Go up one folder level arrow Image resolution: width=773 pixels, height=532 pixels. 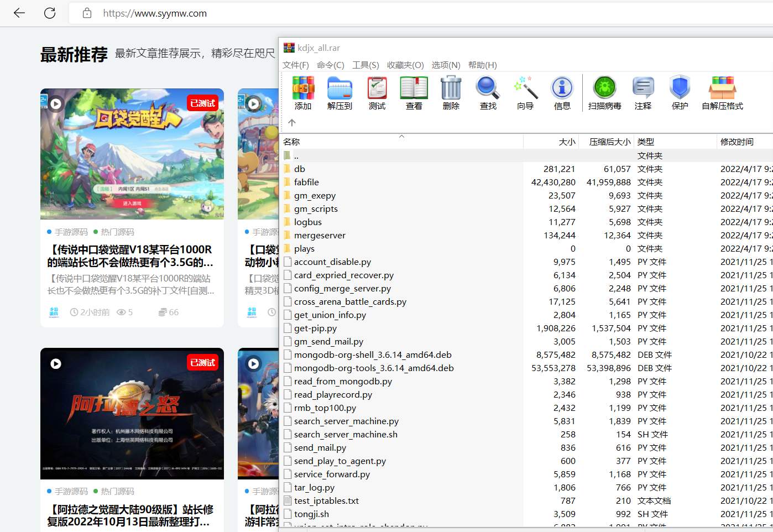coord(292,123)
